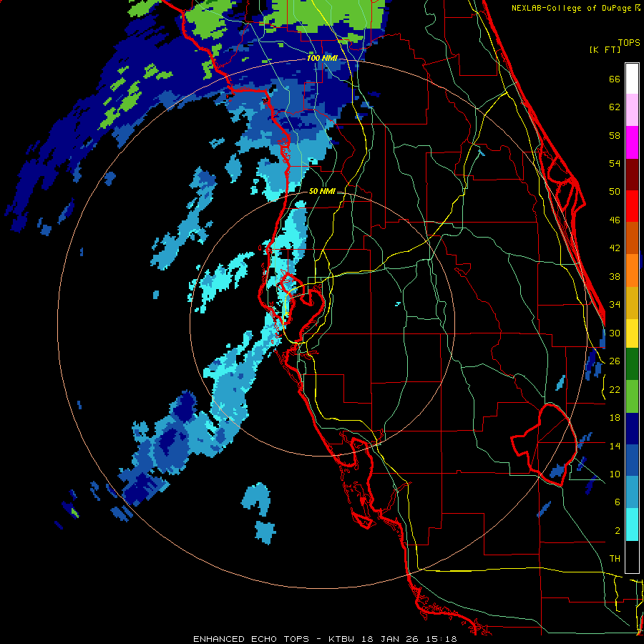Select the 50 legend value
Image resolution: width=644 pixels, height=644 pixels.
point(615,192)
